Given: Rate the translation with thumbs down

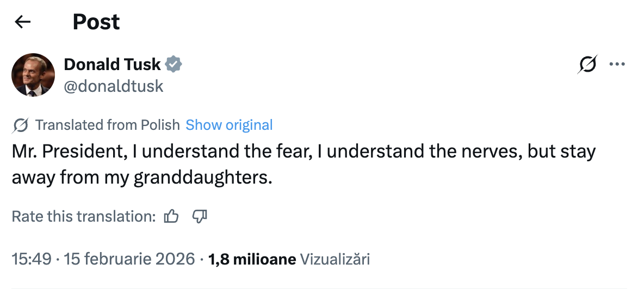Looking at the screenshot, I should (x=200, y=217).
